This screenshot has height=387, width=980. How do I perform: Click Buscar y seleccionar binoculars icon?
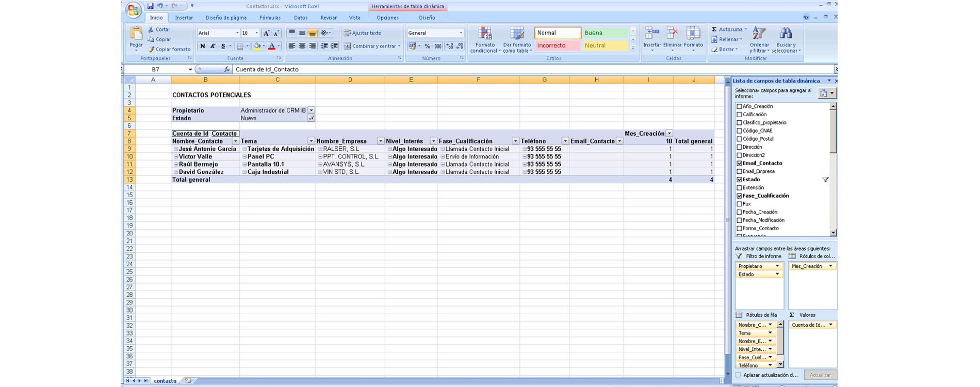pos(786,34)
